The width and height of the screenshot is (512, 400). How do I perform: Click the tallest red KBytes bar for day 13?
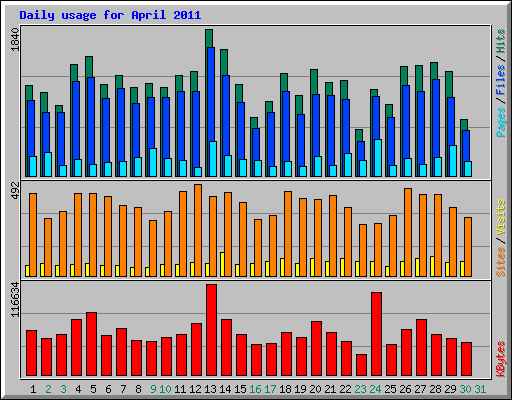(211, 330)
